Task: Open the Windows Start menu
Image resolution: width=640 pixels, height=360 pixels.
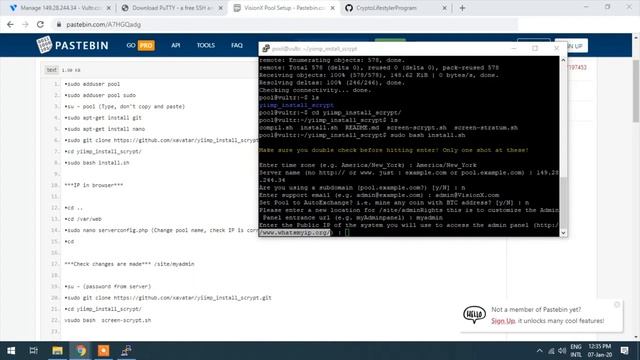Action: click(x=11, y=351)
